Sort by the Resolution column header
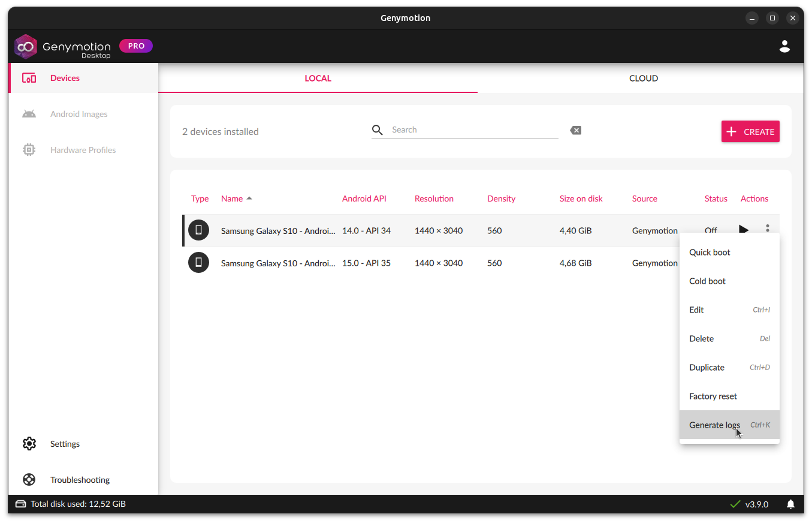Viewport: 812px width, 523px height. 434,199
